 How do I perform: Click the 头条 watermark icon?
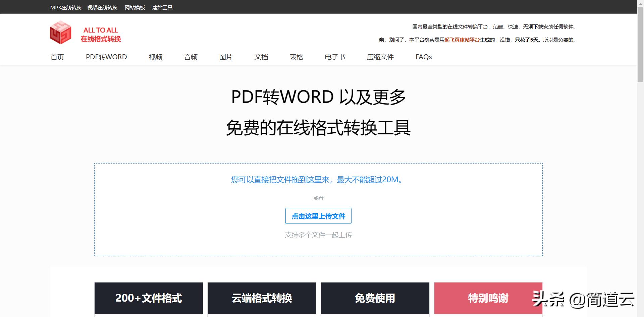coord(550,298)
